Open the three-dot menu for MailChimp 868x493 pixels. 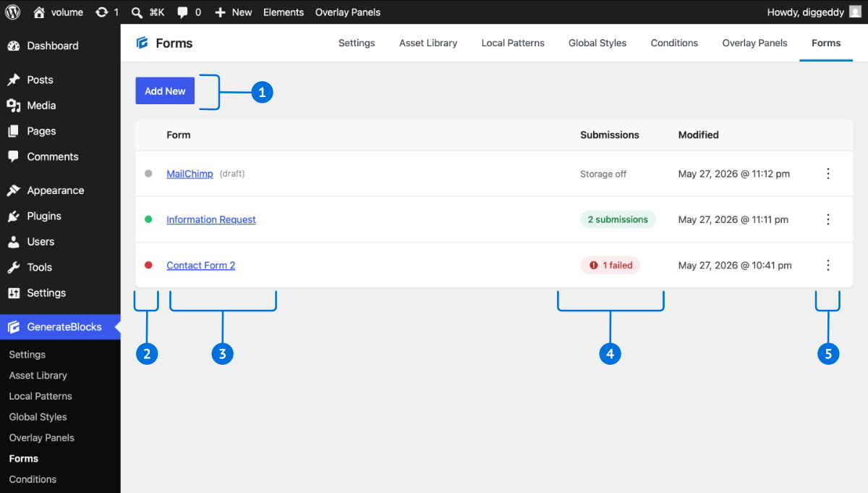click(x=828, y=174)
